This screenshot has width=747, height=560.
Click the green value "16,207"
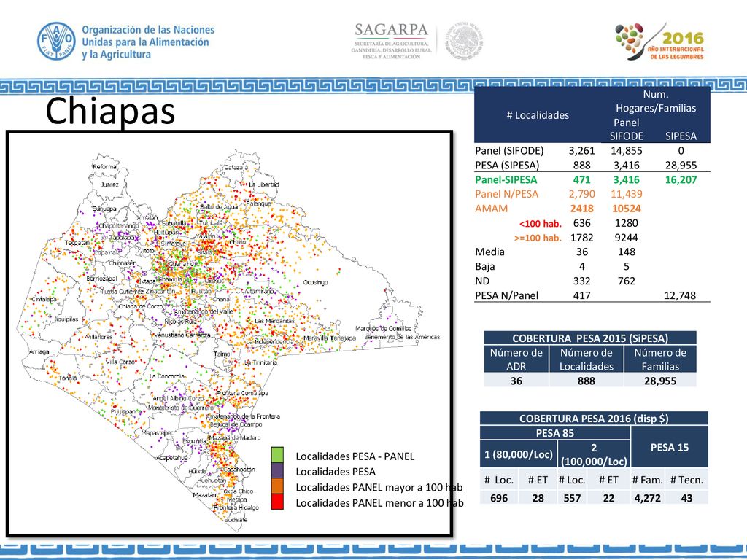(681, 180)
